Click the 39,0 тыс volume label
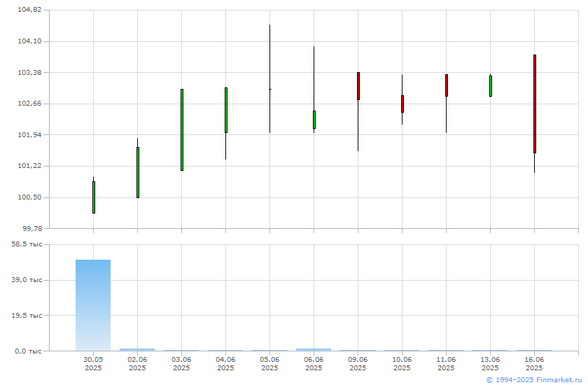Image resolution: width=588 pixels, height=385 pixels. (27, 280)
